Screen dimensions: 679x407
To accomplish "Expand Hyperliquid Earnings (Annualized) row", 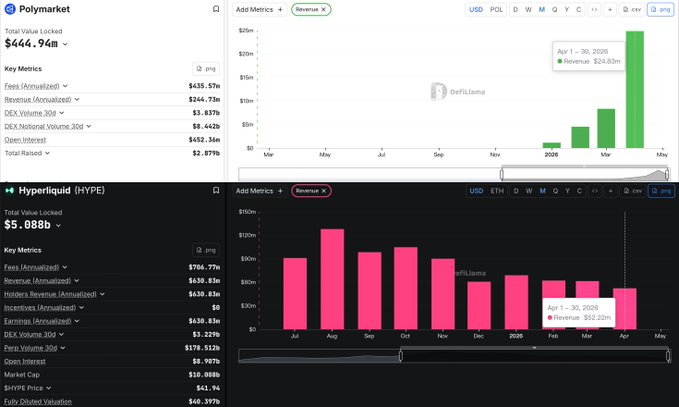I will tap(77, 321).
